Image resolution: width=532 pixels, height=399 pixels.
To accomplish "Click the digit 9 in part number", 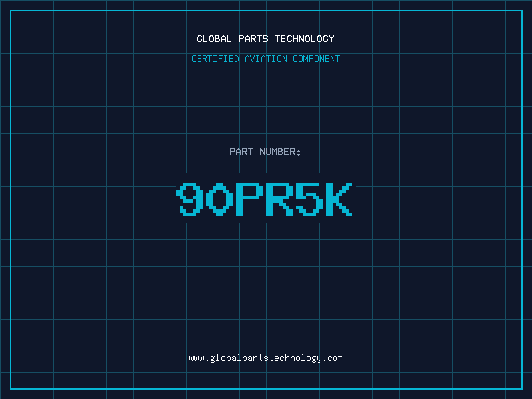I will [x=191, y=199].
